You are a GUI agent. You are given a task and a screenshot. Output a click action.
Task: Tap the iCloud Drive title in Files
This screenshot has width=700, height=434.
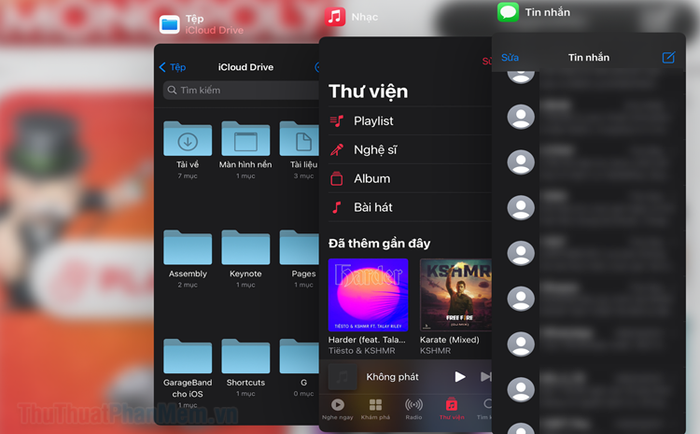pos(246,67)
